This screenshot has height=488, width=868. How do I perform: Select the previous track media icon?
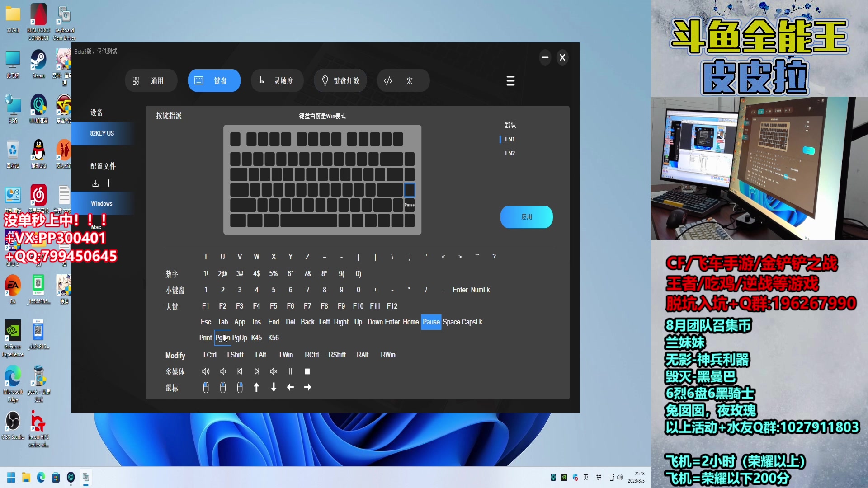tap(240, 371)
